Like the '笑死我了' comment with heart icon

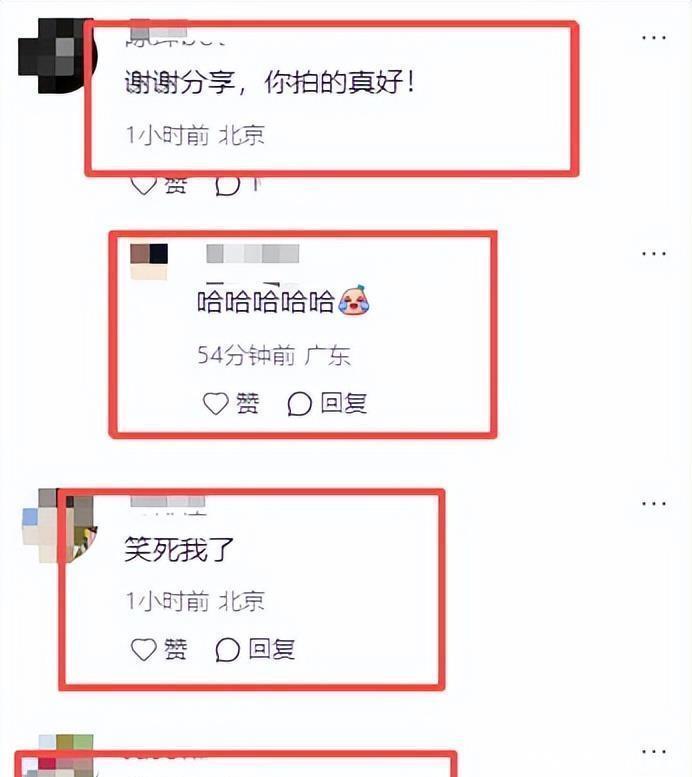pyautogui.click(x=144, y=649)
